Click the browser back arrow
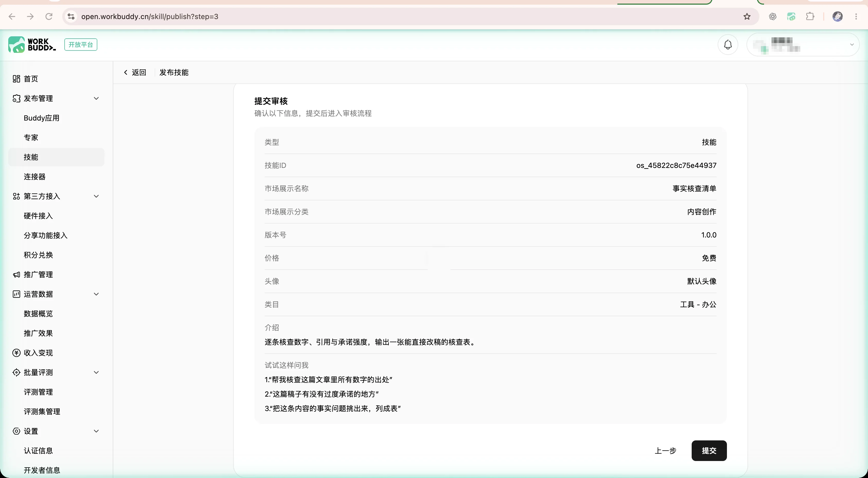868x478 pixels. [x=12, y=16]
